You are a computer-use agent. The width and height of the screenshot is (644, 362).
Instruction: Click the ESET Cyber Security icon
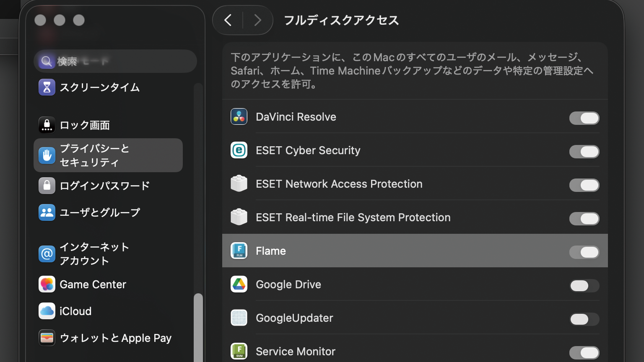point(239,150)
